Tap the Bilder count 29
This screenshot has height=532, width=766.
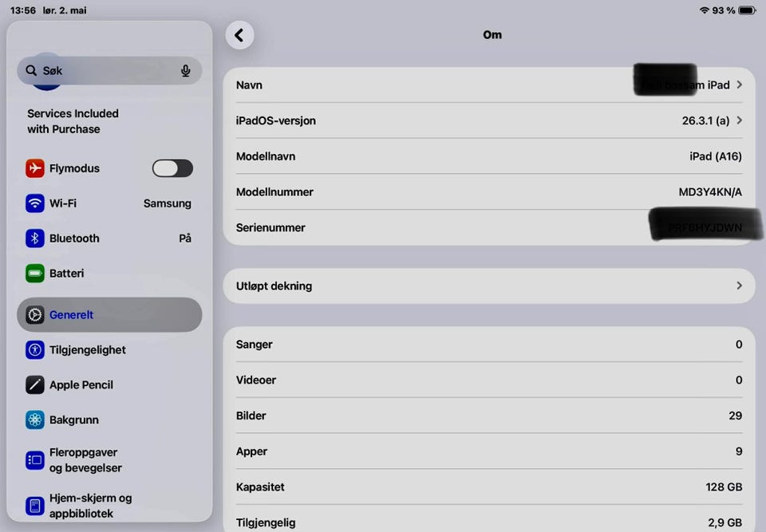[735, 416]
